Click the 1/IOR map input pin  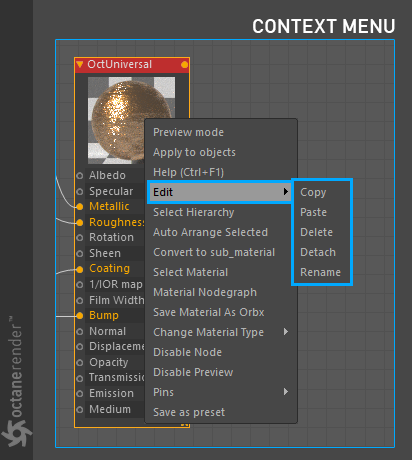pos(79,285)
